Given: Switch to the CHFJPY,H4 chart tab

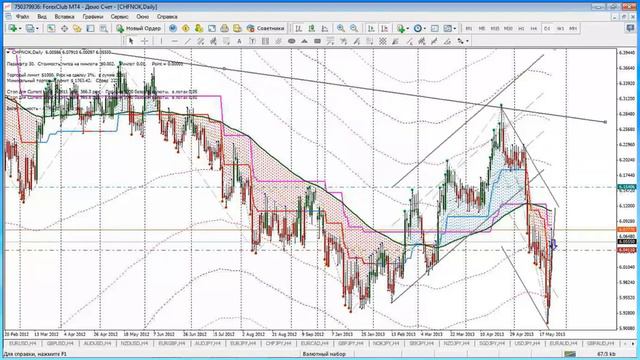Looking at the screenshot, I should (278, 344).
